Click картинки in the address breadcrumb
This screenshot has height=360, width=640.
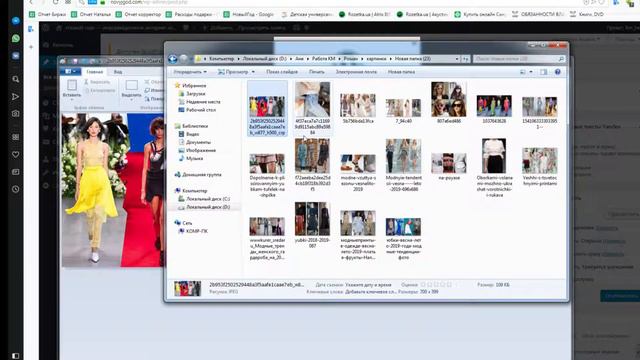pyautogui.click(x=376, y=59)
